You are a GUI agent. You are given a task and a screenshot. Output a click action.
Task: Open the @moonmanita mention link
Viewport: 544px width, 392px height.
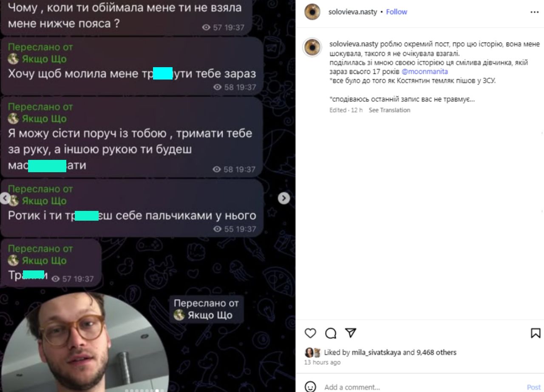(x=425, y=71)
